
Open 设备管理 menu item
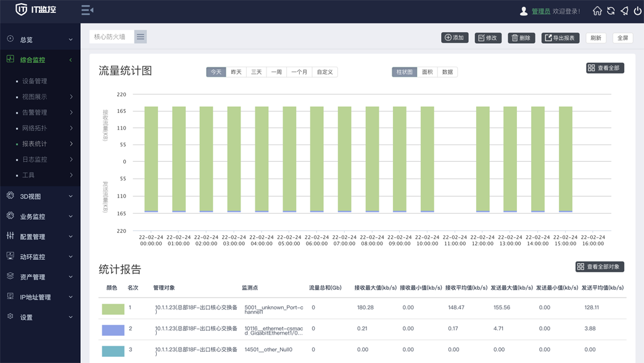(x=35, y=81)
